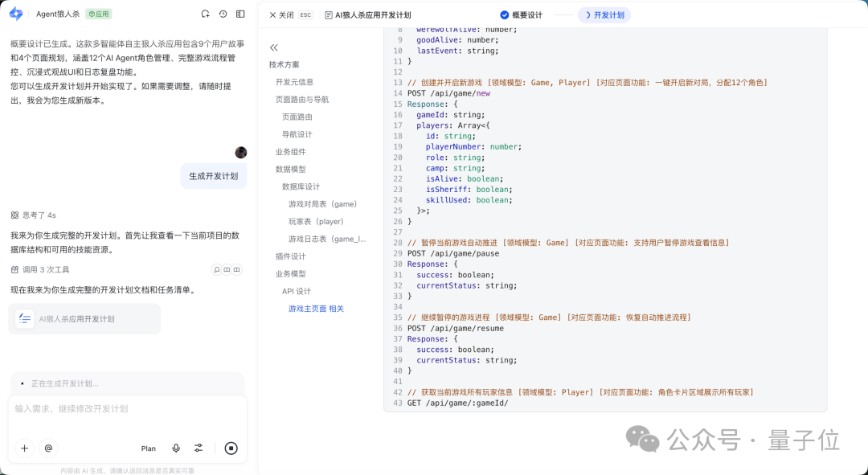868x475 pixels.
Task: Click the 获取当前游戏所有玩家信息 comment line
Action: [x=581, y=392]
